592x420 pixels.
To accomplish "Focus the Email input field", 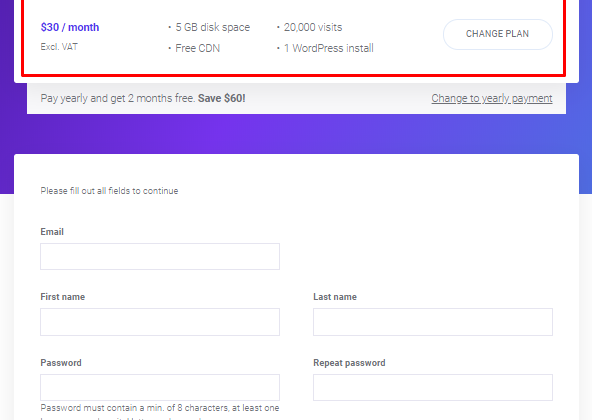I will pyautogui.click(x=160, y=256).
